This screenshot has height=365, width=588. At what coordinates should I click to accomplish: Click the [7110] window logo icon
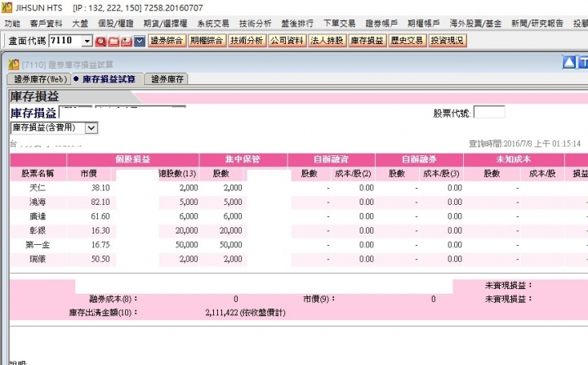[x=14, y=65]
